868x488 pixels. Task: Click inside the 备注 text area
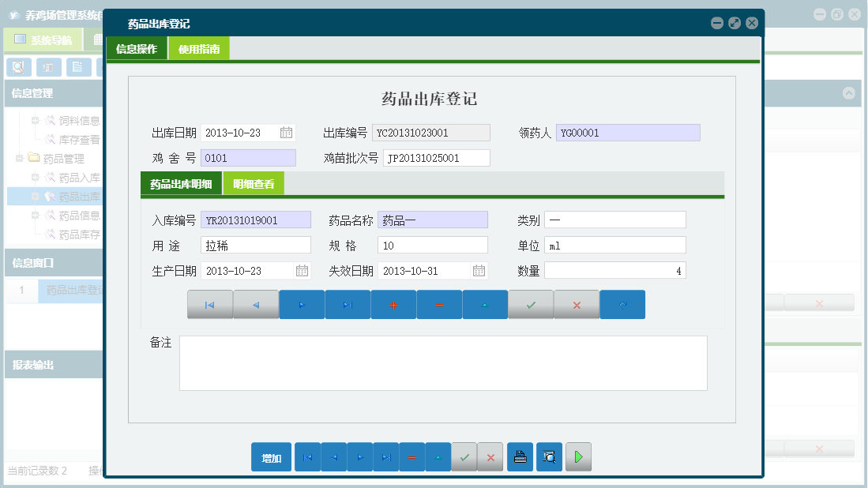442,363
